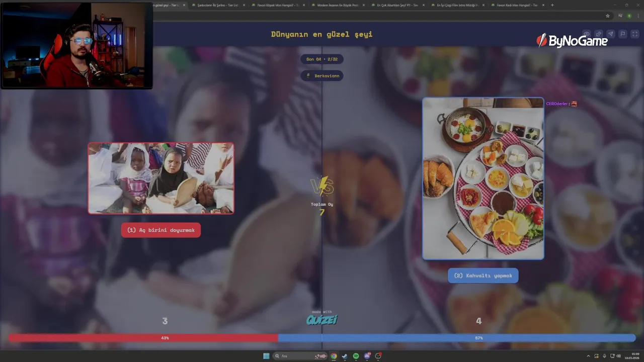Viewport: 644px width, 362px height.
Task: Switch to 'Favori Köpek Irkın Hangisi?' tab
Action: click(278, 5)
